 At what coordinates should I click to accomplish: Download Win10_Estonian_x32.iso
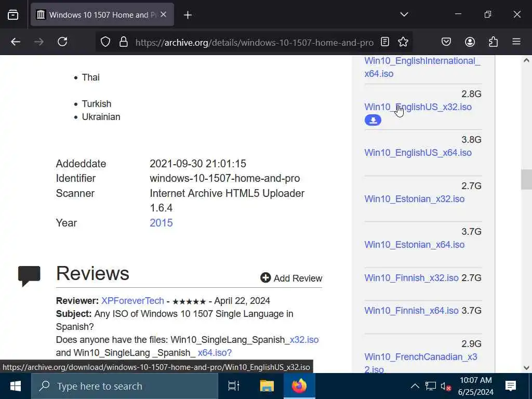pyautogui.click(x=414, y=199)
